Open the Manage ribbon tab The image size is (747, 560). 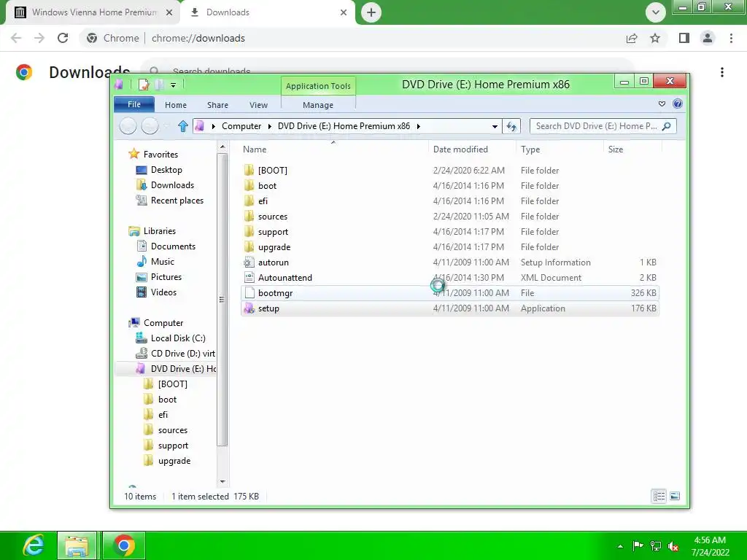(318, 105)
